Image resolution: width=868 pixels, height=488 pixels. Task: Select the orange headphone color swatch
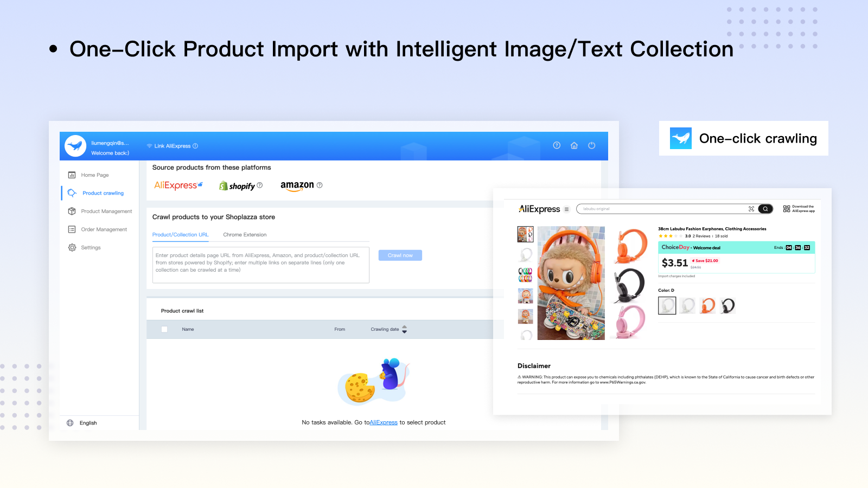(707, 306)
